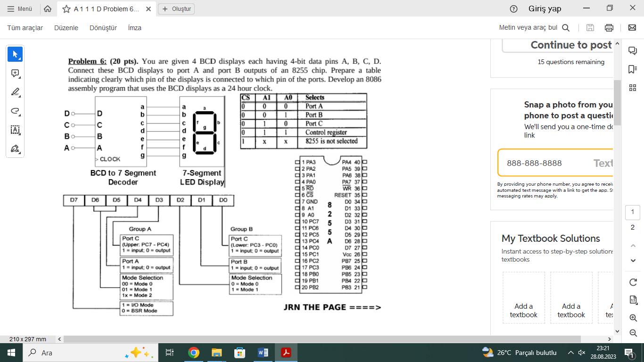Click the save diskette icon
The width and height of the screenshot is (644, 362).
click(x=590, y=28)
